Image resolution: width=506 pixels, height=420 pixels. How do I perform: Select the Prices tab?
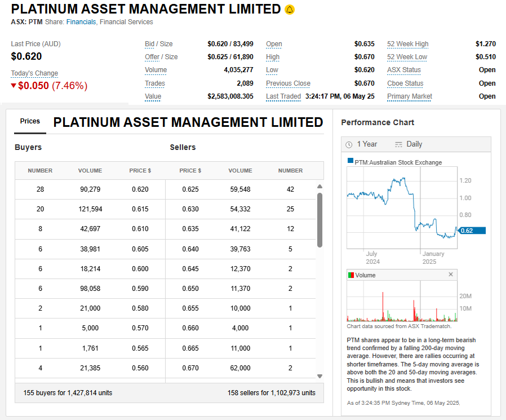[x=30, y=121]
